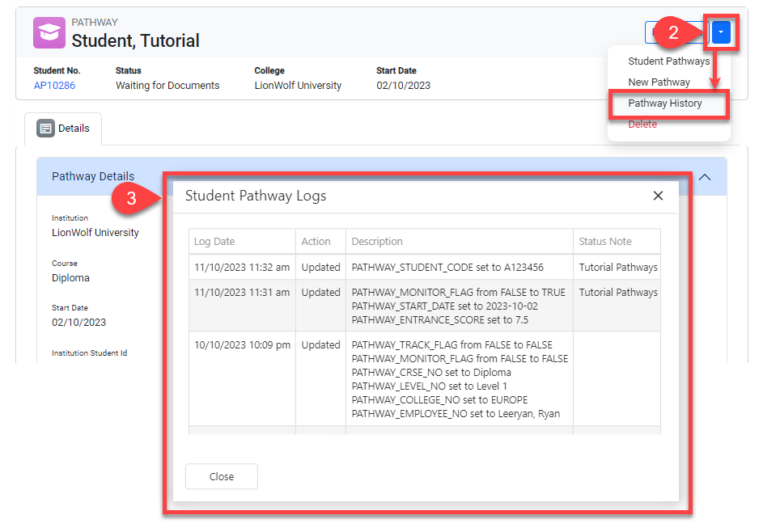Switch to the Details tab
Viewport: 763px width, 532px height.
[x=63, y=129]
